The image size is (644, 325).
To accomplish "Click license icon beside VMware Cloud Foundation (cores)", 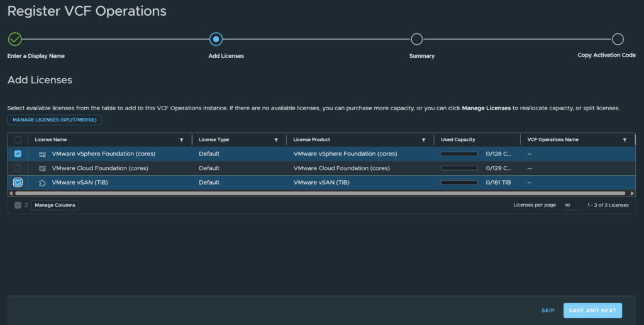I will [x=42, y=168].
